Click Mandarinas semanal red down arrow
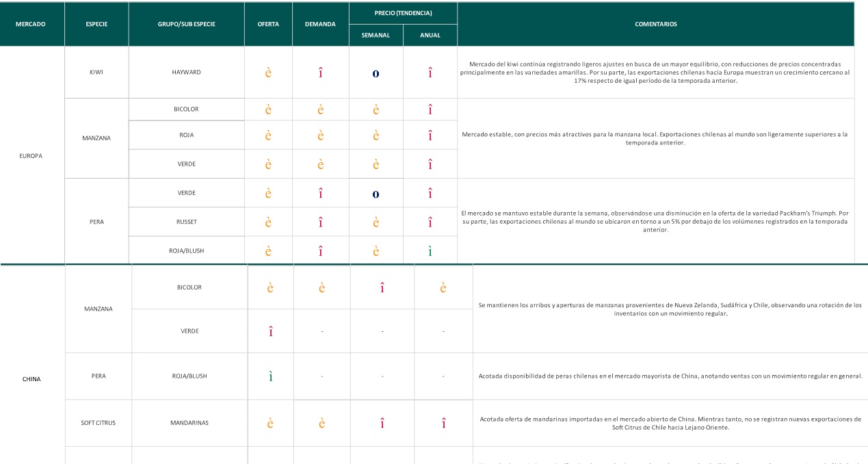Image resolution: width=868 pixels, height=464 pixels. (382, 424)
